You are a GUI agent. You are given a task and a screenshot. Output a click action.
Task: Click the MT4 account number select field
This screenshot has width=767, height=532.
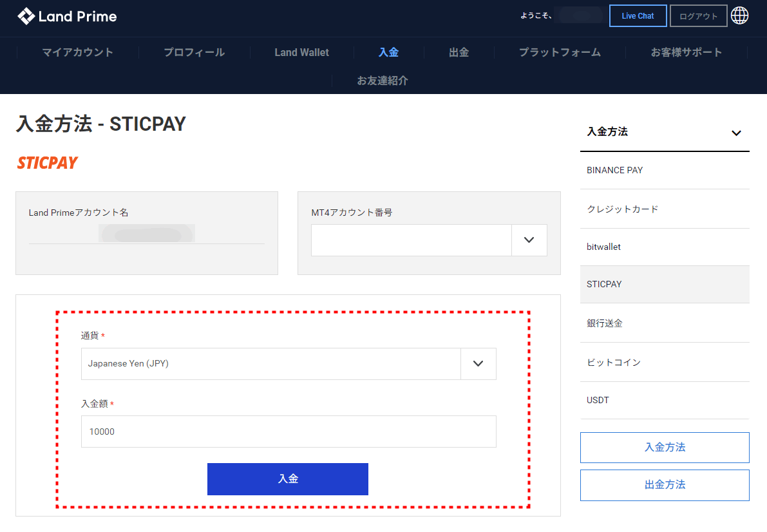pos(429,240)
